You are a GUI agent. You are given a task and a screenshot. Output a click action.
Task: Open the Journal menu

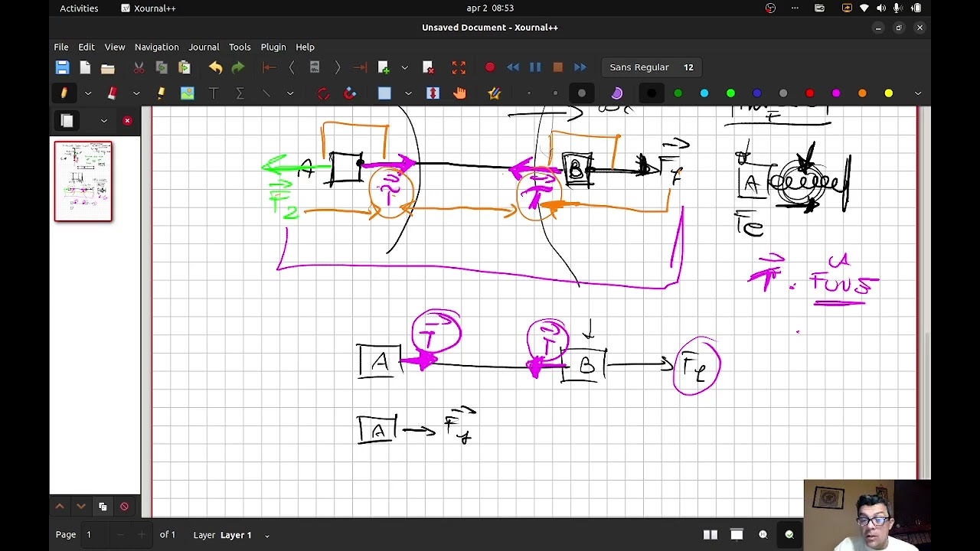coord(204,47)
